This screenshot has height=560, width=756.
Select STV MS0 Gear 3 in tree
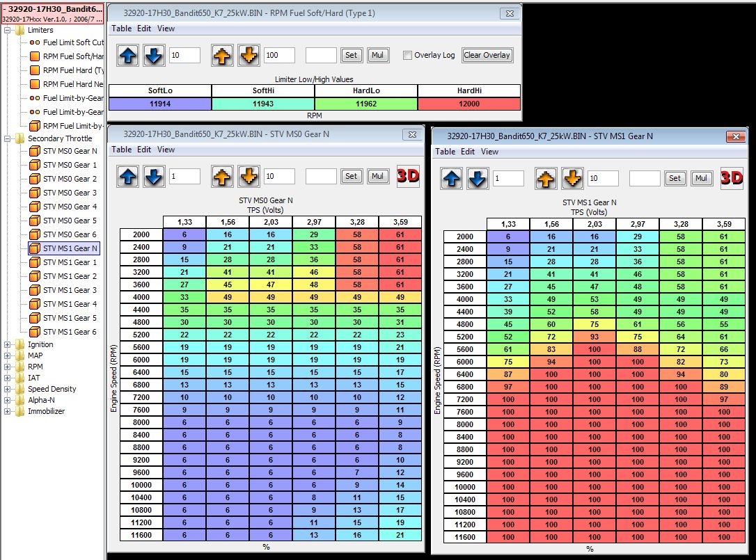click(70, 193)
